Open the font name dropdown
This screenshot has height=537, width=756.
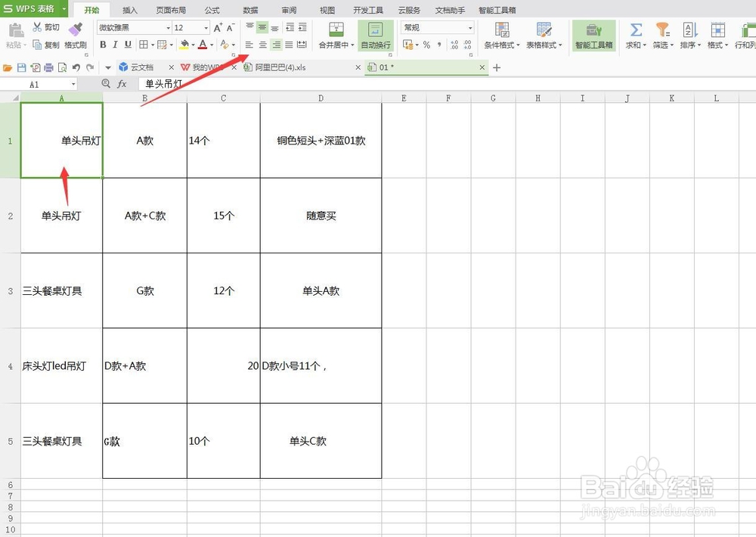pos(168,26)
